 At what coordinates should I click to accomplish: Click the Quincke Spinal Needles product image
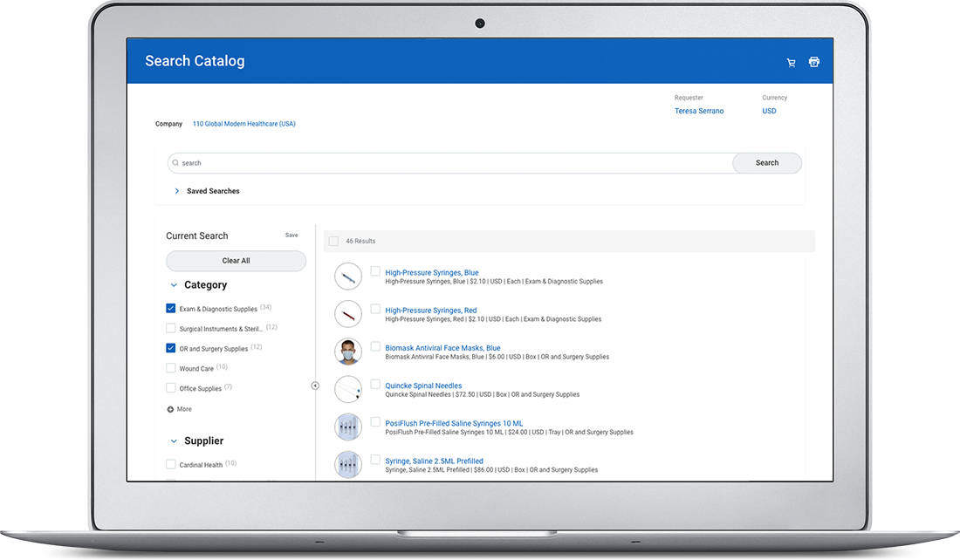click(348, 389)
